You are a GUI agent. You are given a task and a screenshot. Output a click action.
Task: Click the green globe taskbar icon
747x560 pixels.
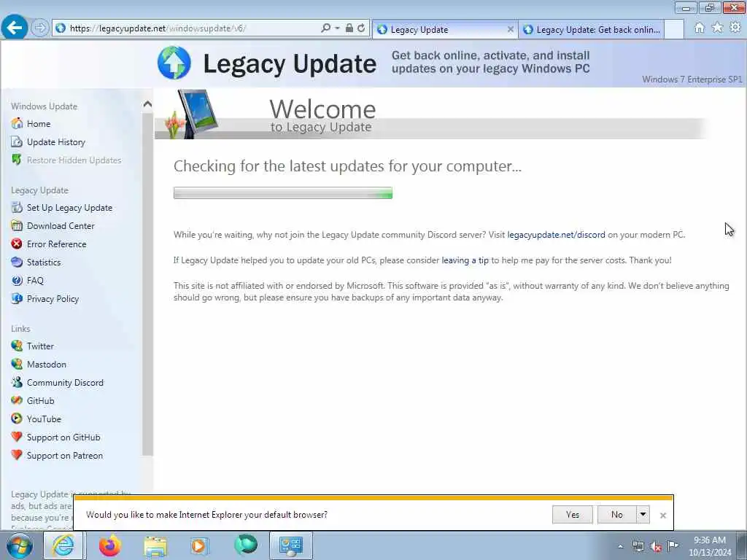[x=246, y=545]
